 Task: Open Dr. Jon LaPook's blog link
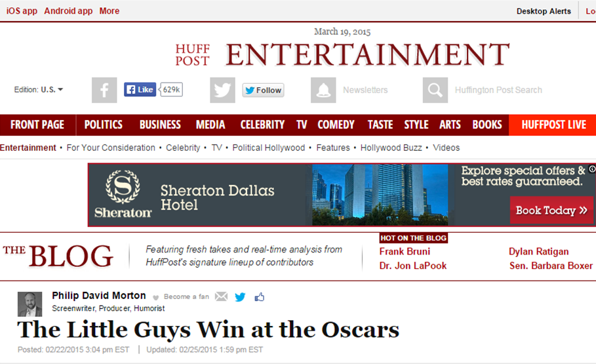click(413, 266)
